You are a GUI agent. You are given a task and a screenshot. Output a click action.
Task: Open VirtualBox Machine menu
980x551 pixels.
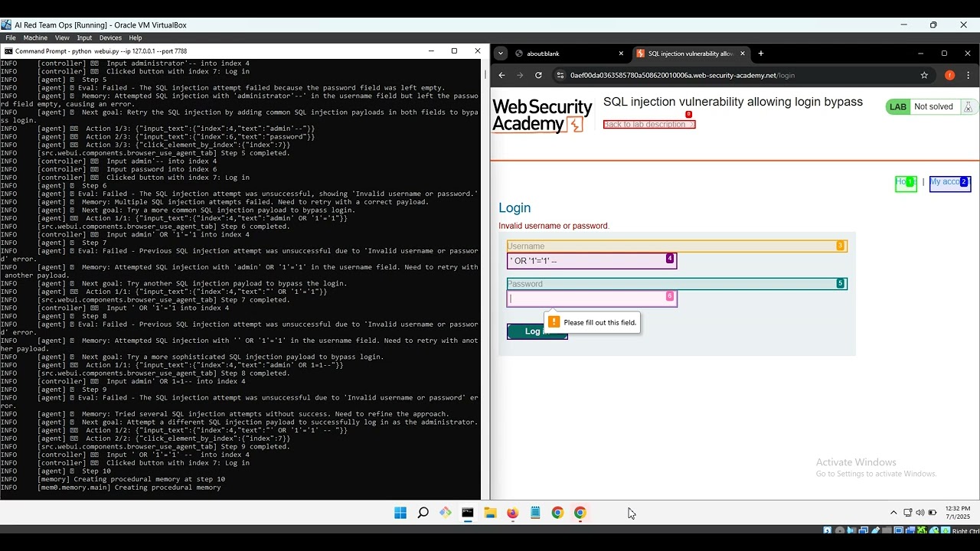[x=35, y=37]
